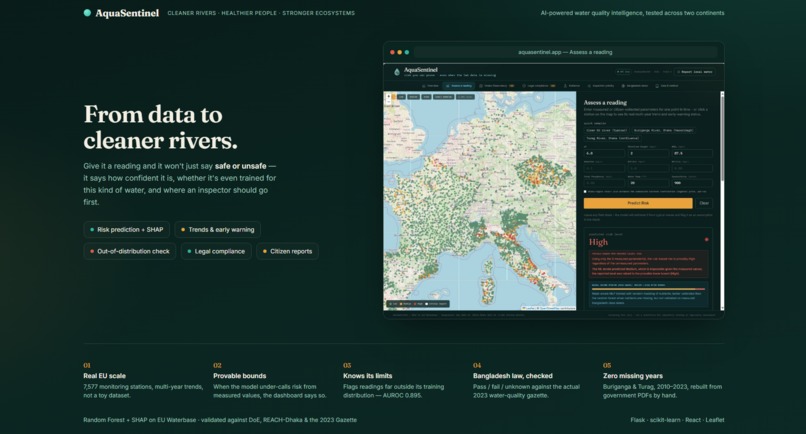The width and height of the screenshot is (806, 434).
Task: Click the input field showing 27.5
Action: tap(692, 153)
